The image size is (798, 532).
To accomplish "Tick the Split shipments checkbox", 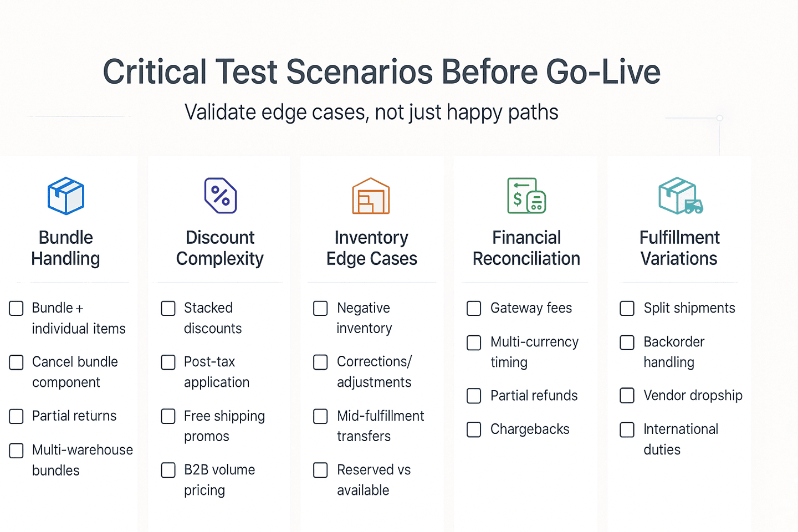I will [x=627, y=308].
